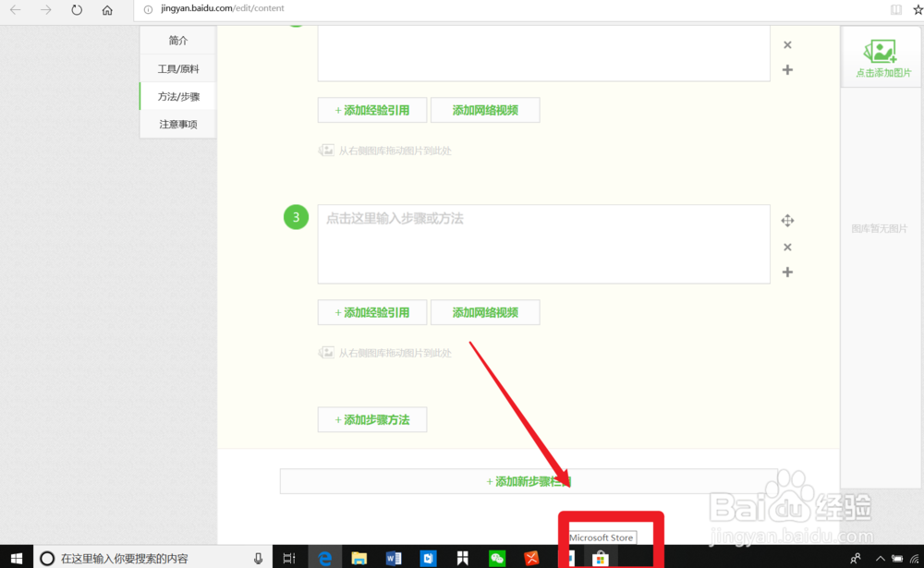Click the image drop area under step 3

pyautogui.click(x=384, y=353)
